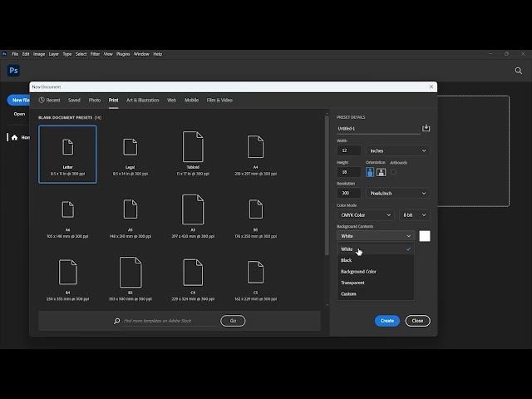Click the Close button in the dialog
The image size is (532, 399).
[417, 321]
